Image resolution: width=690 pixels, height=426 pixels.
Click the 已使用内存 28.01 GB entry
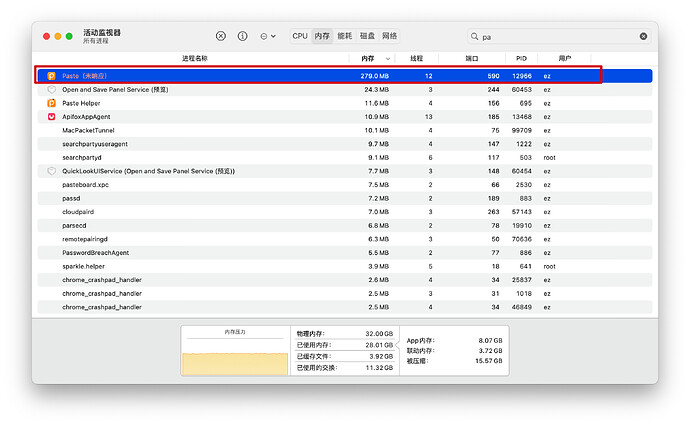tap(345, 345)
